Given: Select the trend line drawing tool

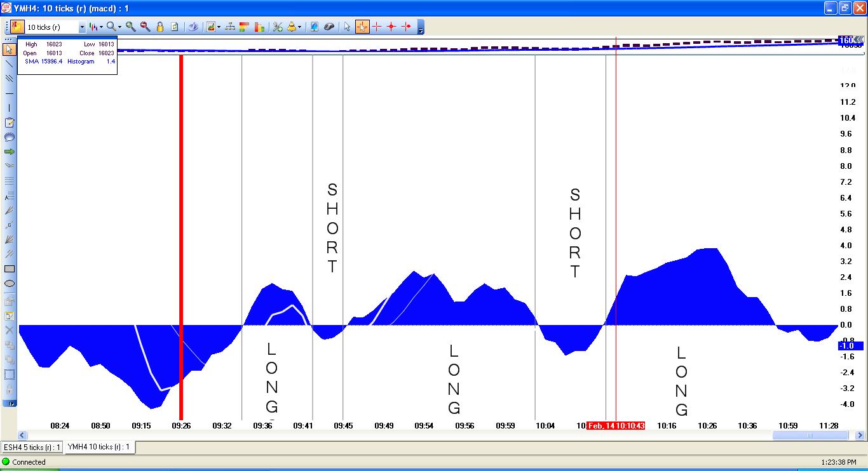Looking at the screenshot, I should pyautogui.click(x=9, y=64).
